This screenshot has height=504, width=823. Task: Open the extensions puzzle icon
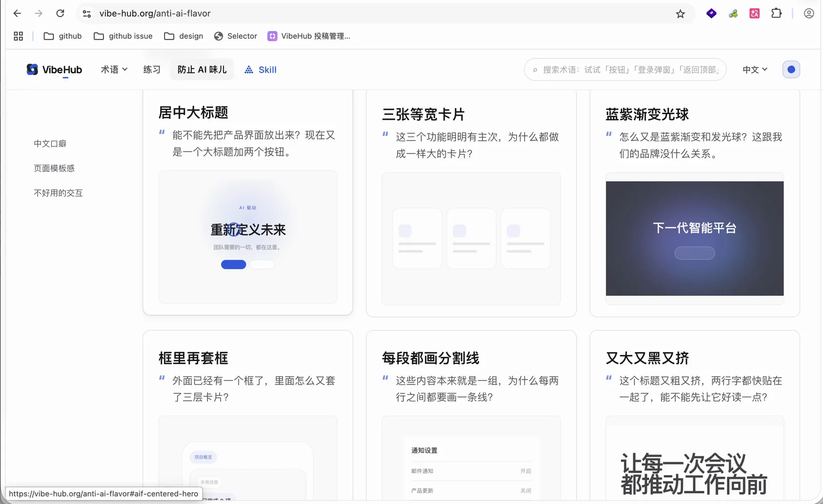point(776,13)
